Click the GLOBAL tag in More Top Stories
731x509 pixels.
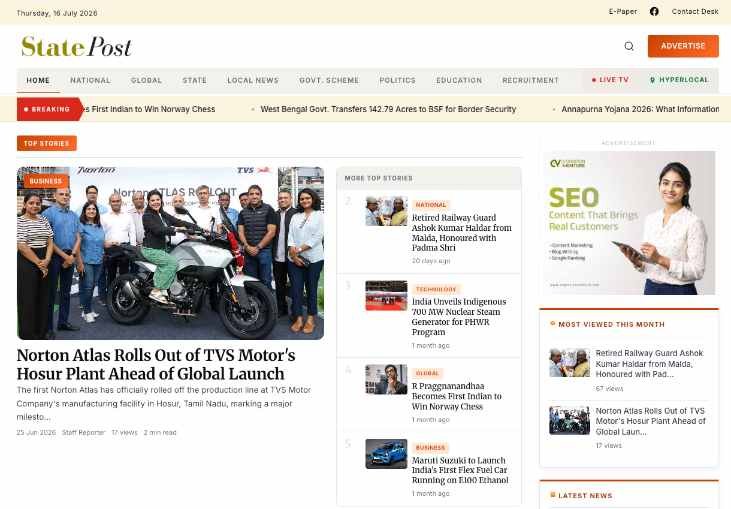(428, 373)
